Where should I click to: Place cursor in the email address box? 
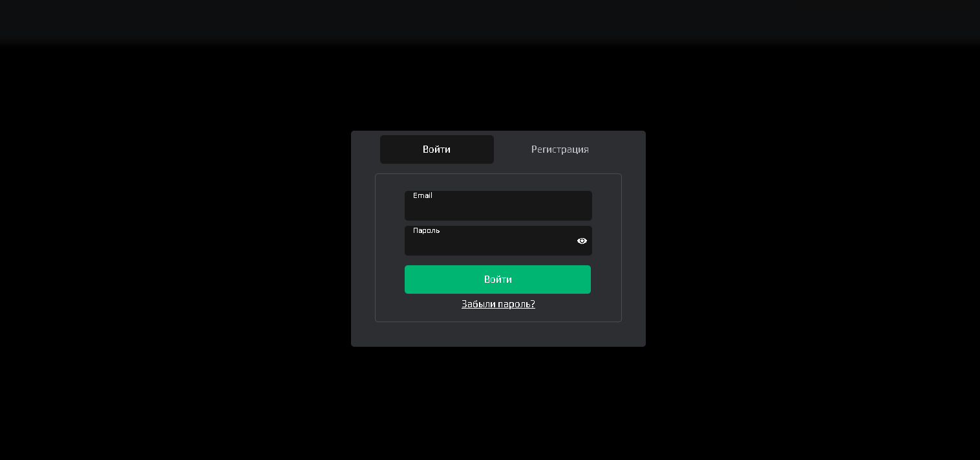498,208
